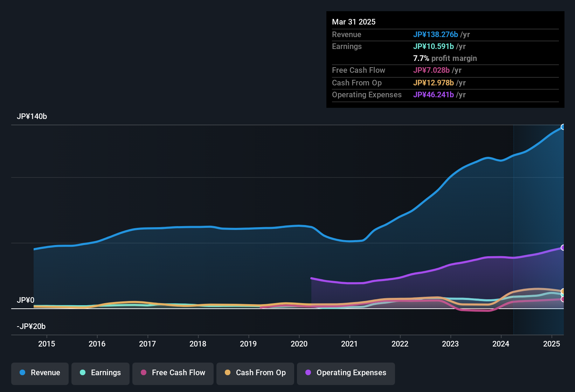Click the Operating Expenses endpoint marker
This screenshot has height=392, width=575.
click(563, 248)
